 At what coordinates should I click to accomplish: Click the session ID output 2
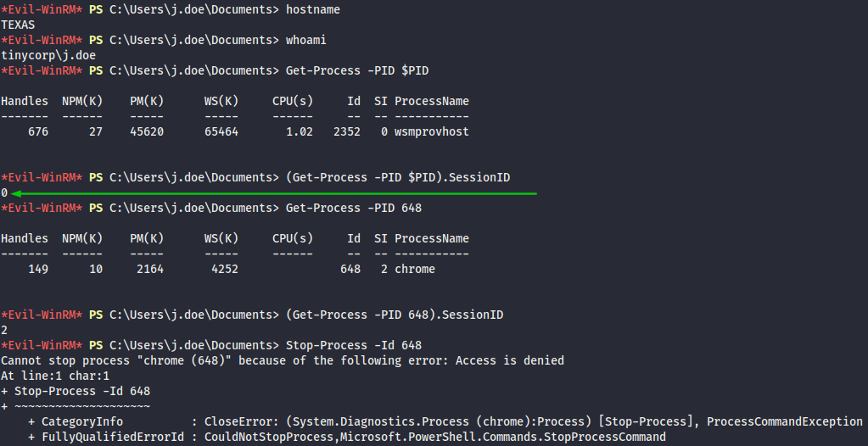(4, 330)
